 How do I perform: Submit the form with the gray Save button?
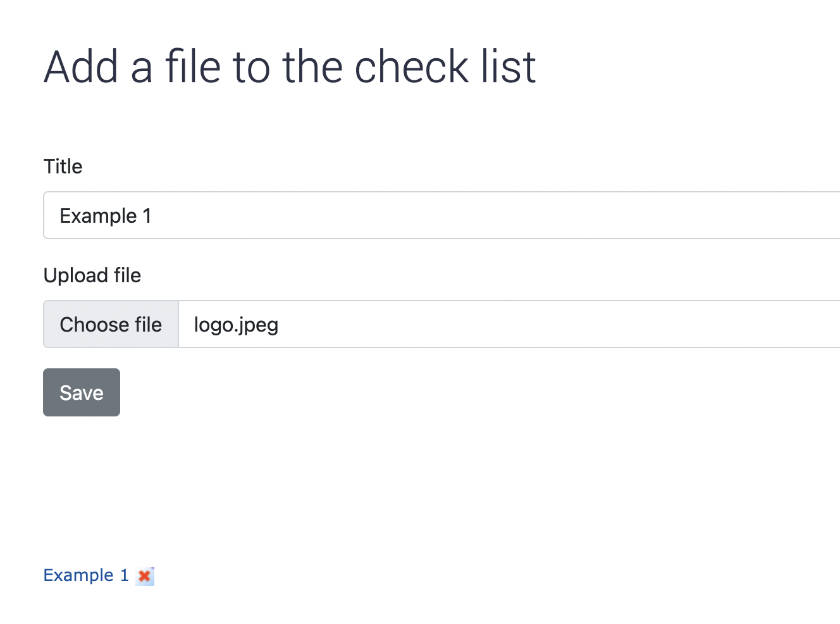click(82, 392)
